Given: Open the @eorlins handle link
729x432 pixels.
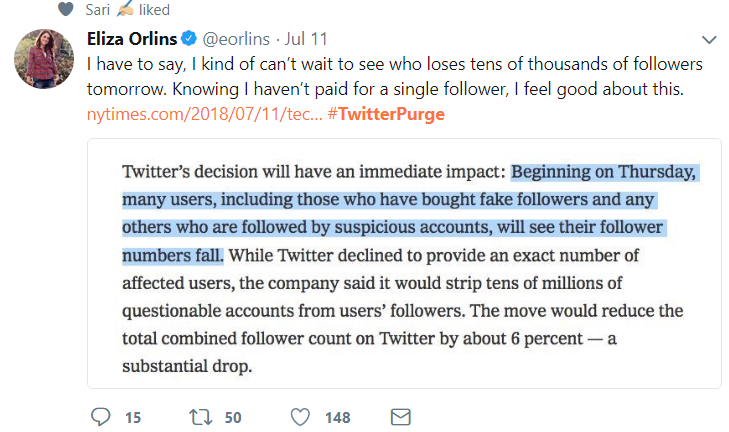Looking at the screenshot, I should click(239, 40).
